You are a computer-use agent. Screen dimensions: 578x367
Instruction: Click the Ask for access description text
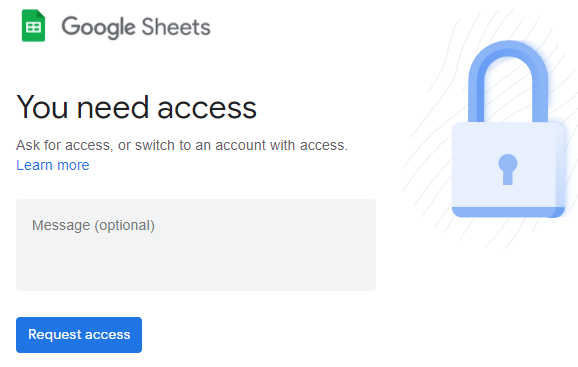point(182,145)
